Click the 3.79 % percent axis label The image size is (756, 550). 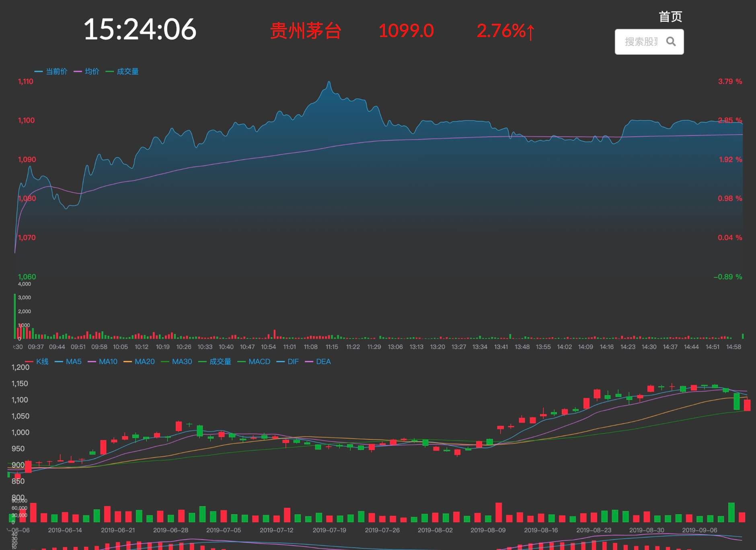coord(730,81)
